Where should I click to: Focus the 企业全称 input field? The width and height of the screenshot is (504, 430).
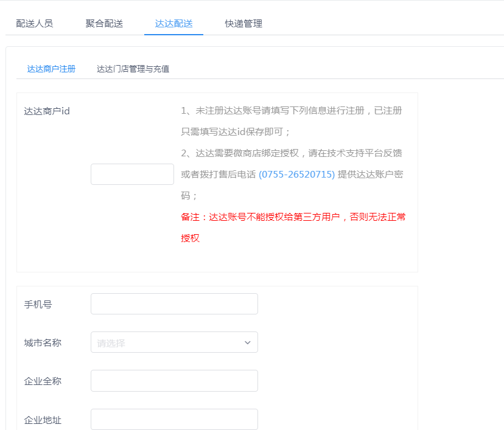click(x=174, y=381)
